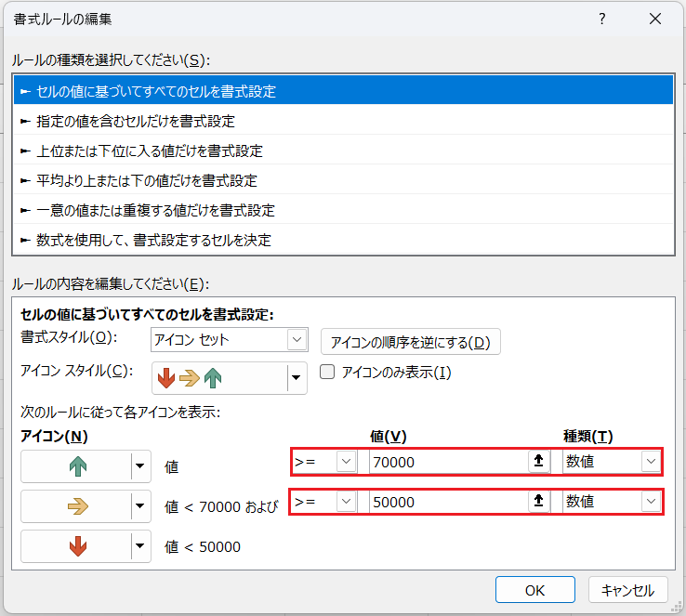Click range-select collapse icon beside 50000
This screenshot has height=616, width=686.
(538, 501)
